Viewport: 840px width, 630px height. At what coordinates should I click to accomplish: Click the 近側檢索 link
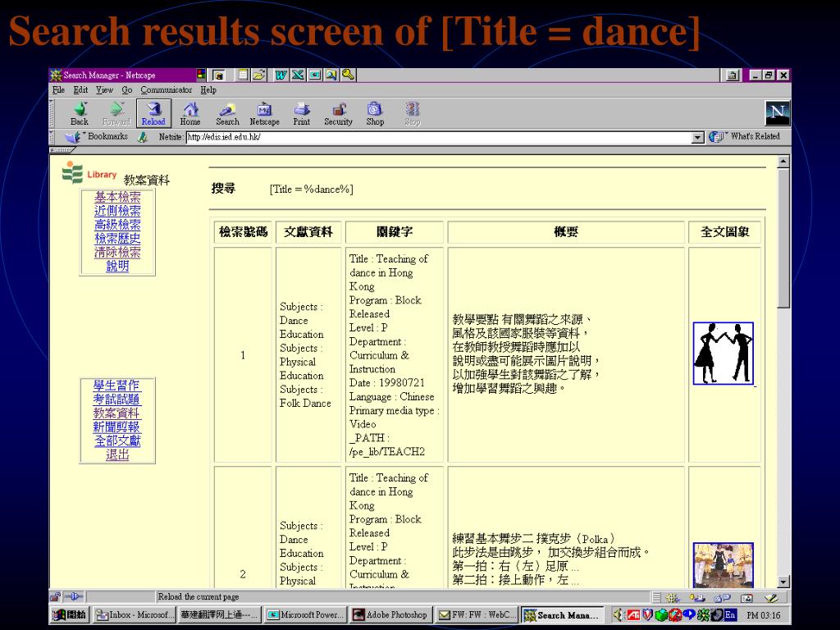click(x=117, y=211)
